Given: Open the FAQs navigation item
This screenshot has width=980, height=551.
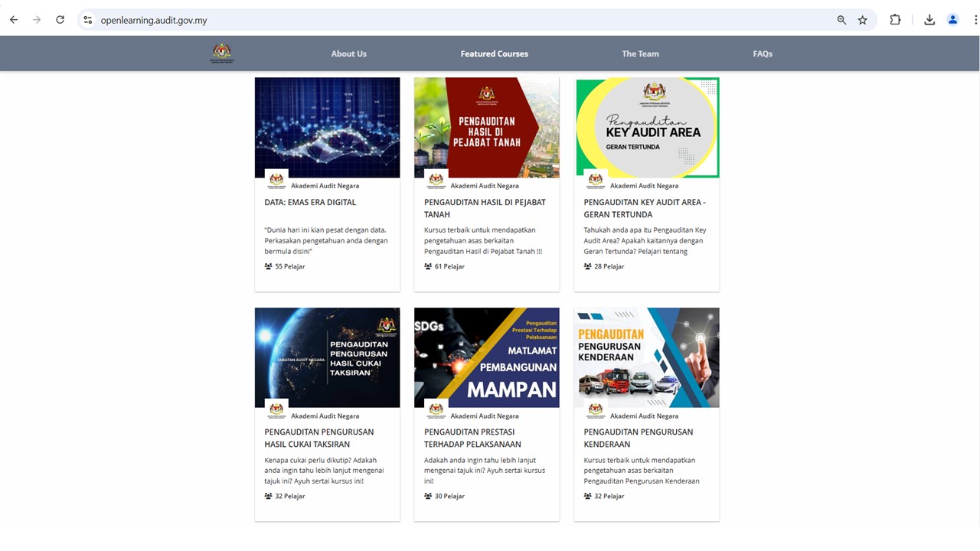Looking at the screenshot, I should point(763,54).
